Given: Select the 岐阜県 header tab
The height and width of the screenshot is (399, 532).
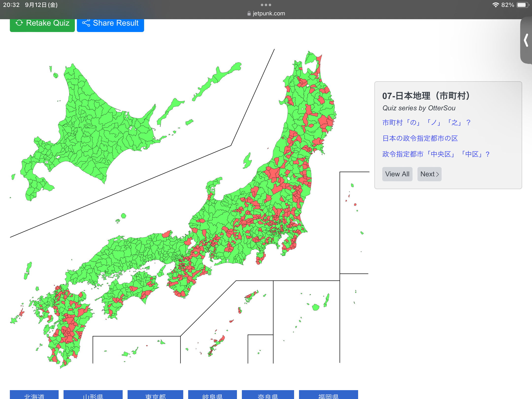Looking at the screenshot, I should coord(212,395).
